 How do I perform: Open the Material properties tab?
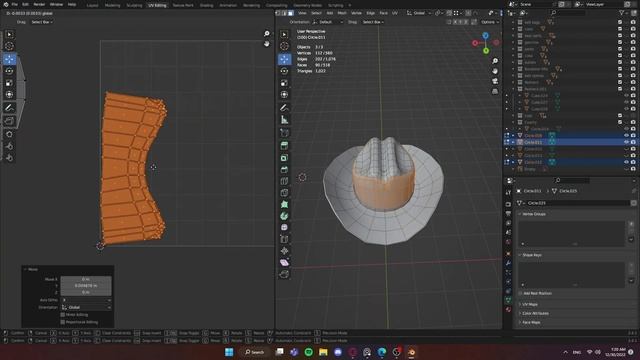point(508,309)
